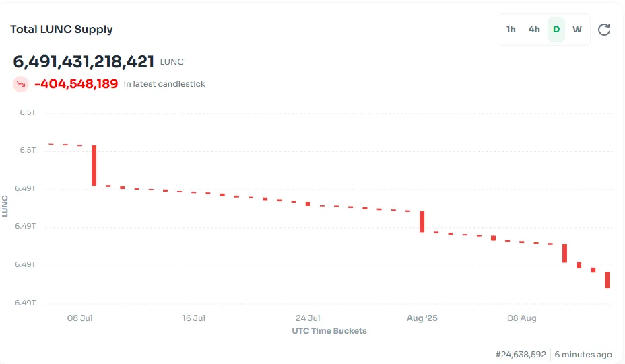Click the UTC Time Buckets axis title
This screenshot has height=364, width=625.
(329, 331)
